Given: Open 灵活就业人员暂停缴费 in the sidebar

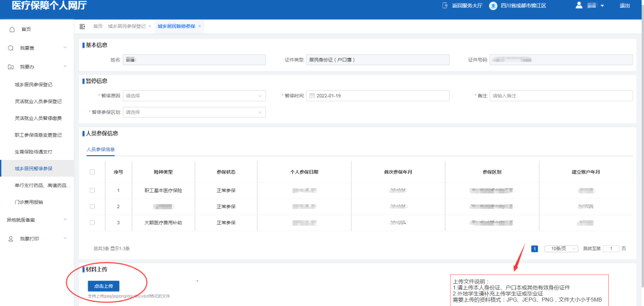Looking at the screenshot, I should tap(38, 118).
